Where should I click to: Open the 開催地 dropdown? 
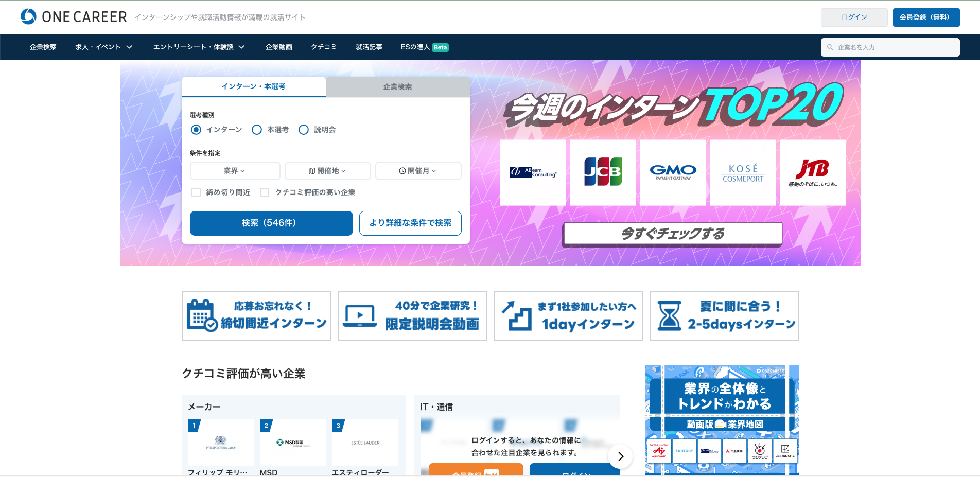pyautogui.click(x=327, y=171)
